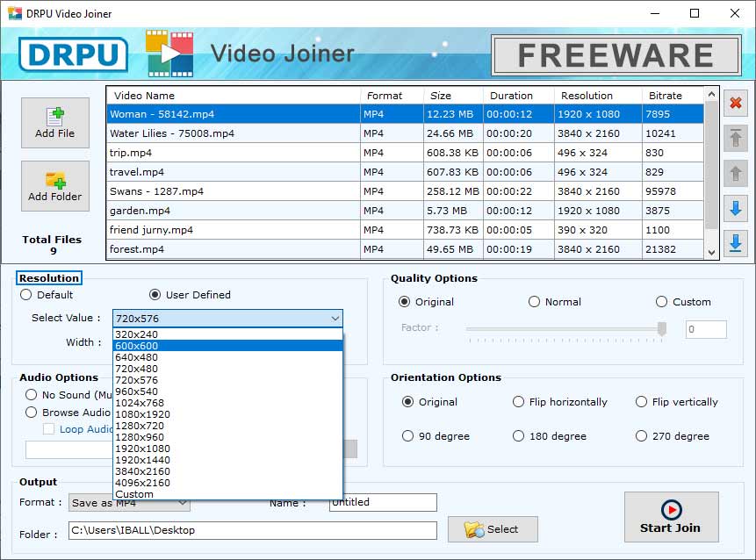Select No Sound audio option
756x560 pixels.
(x=32, y=395)
